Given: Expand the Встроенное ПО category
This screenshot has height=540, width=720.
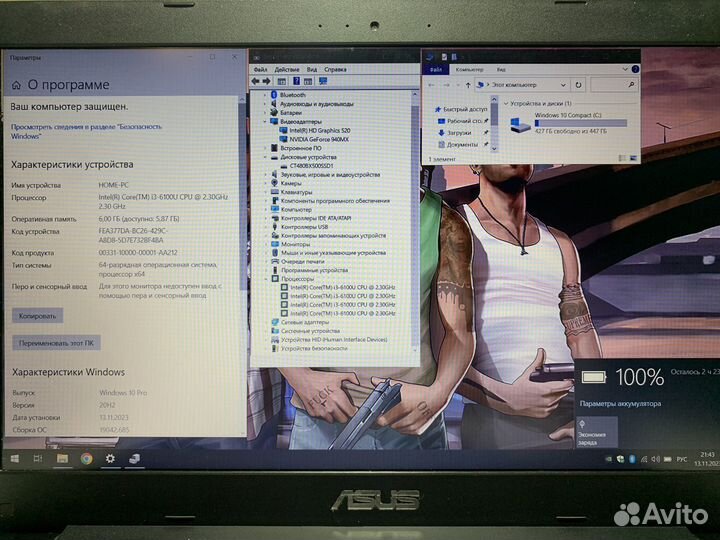Looking at the screenshot, I should (x=265, y=148).
